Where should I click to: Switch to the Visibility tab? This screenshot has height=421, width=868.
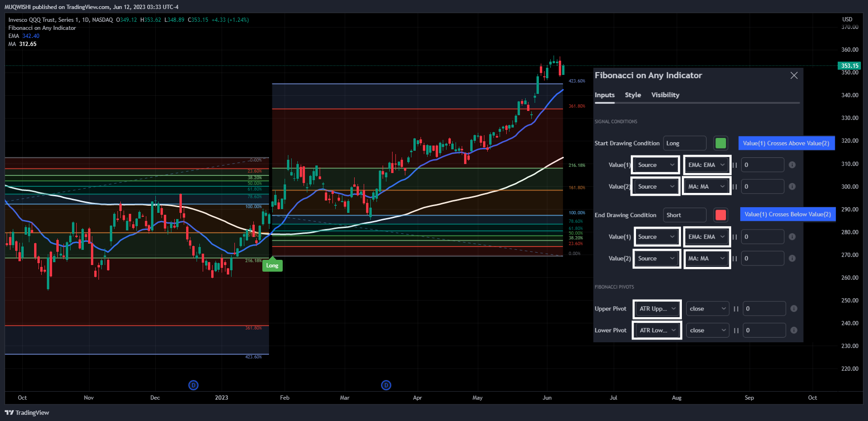click(665, 95)
